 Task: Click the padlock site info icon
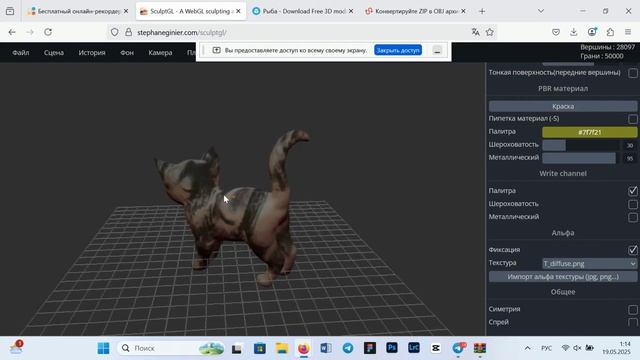pyautogui.click(x=128, y=32)
